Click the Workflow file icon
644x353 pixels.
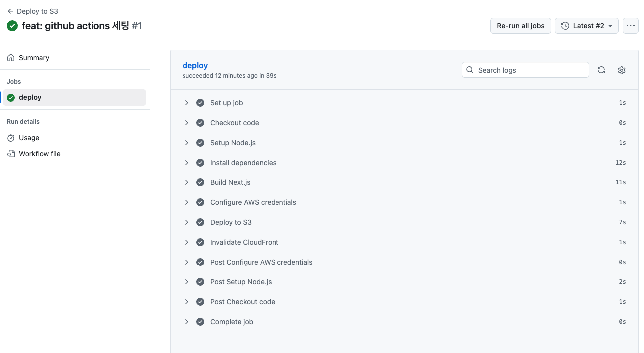point(11,154)
